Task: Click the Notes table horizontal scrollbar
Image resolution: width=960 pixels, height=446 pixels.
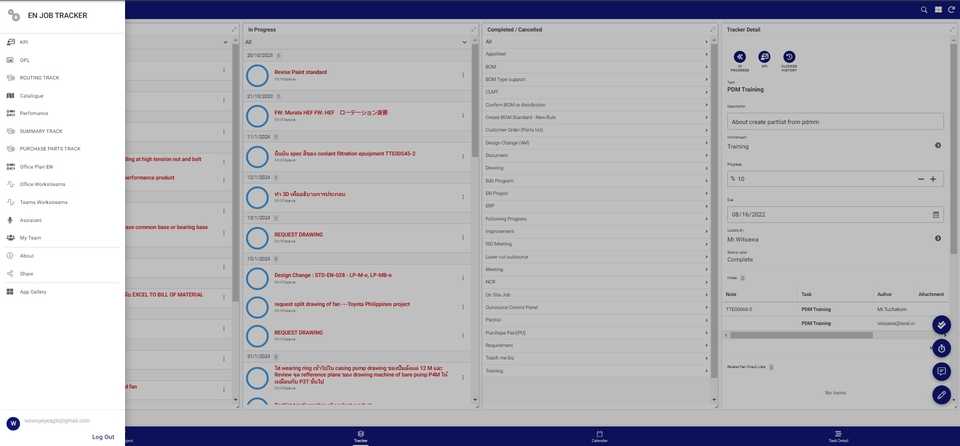Action: tap(801, 335)
